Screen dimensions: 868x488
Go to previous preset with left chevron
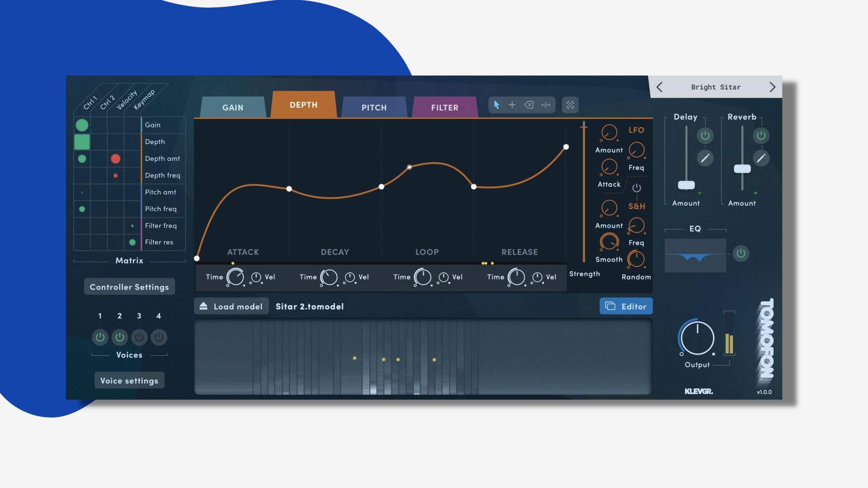click(659, 87)
